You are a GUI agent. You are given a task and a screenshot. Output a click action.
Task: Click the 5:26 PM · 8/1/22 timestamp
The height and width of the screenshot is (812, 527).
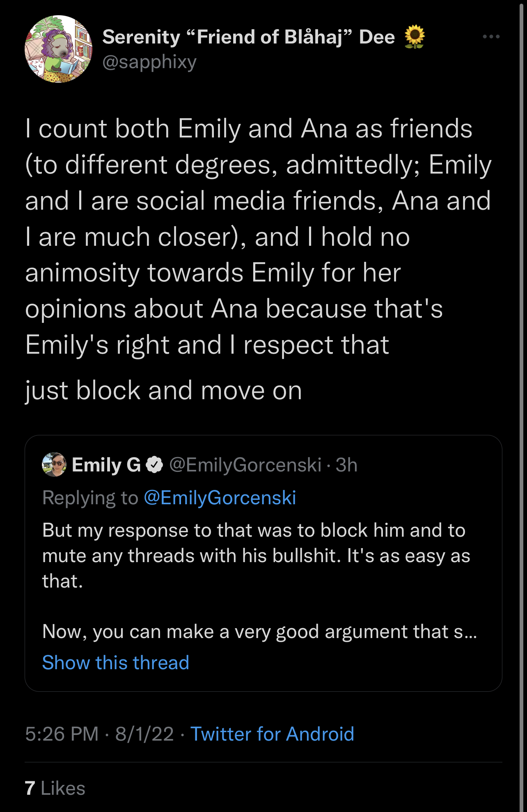(x=99, y=734)
